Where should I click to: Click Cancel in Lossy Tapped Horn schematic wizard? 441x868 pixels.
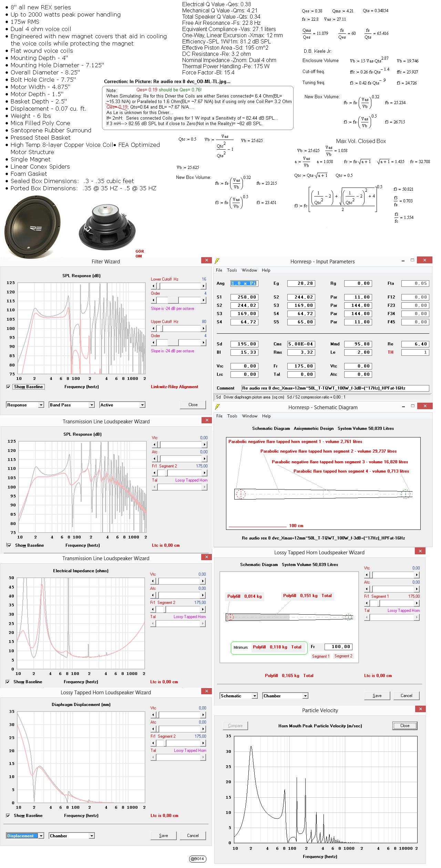(407, 696)
